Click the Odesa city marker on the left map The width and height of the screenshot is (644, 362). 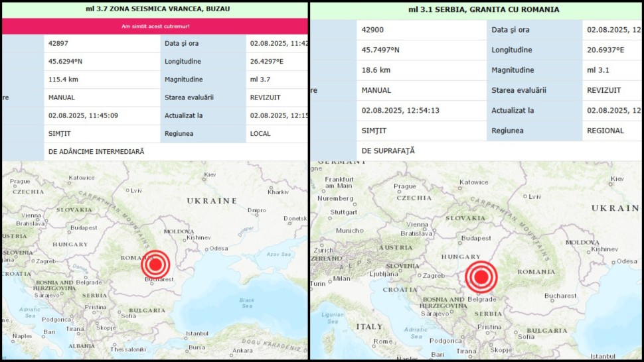click(206, 249)
